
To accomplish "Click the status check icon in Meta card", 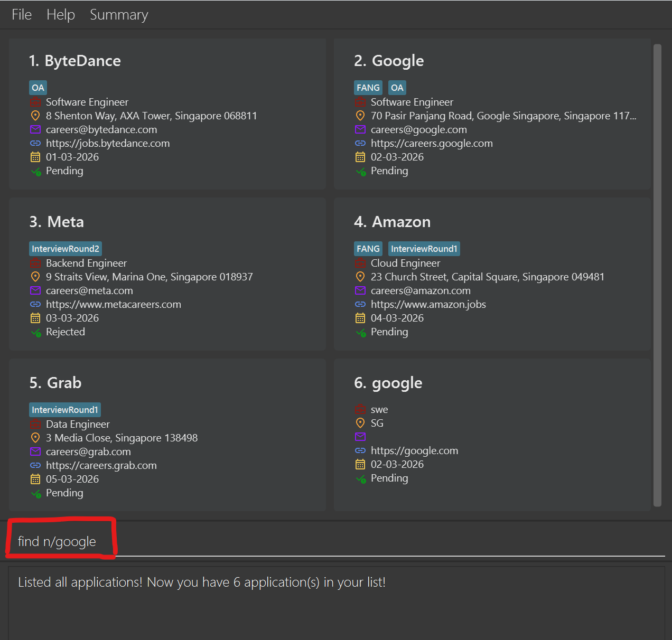I will (x=35, y=332).
